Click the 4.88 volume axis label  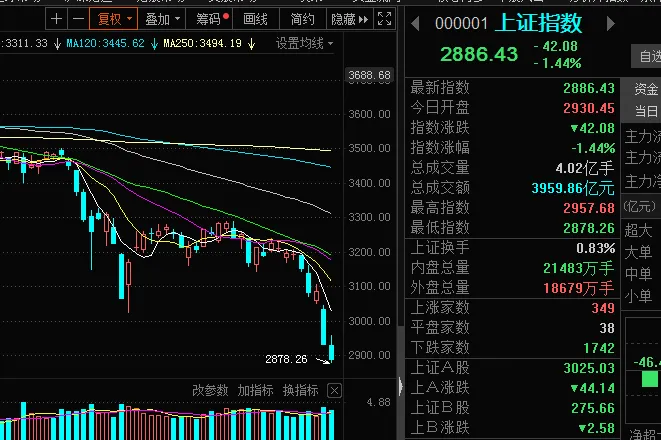[x=378, y=402]
